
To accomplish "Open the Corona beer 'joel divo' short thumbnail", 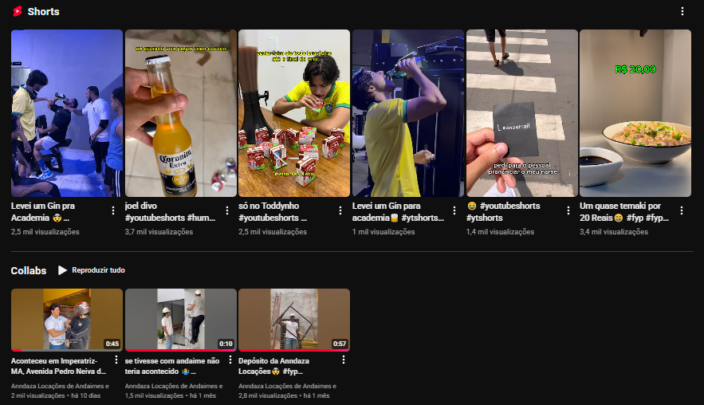I will (180, 113).
